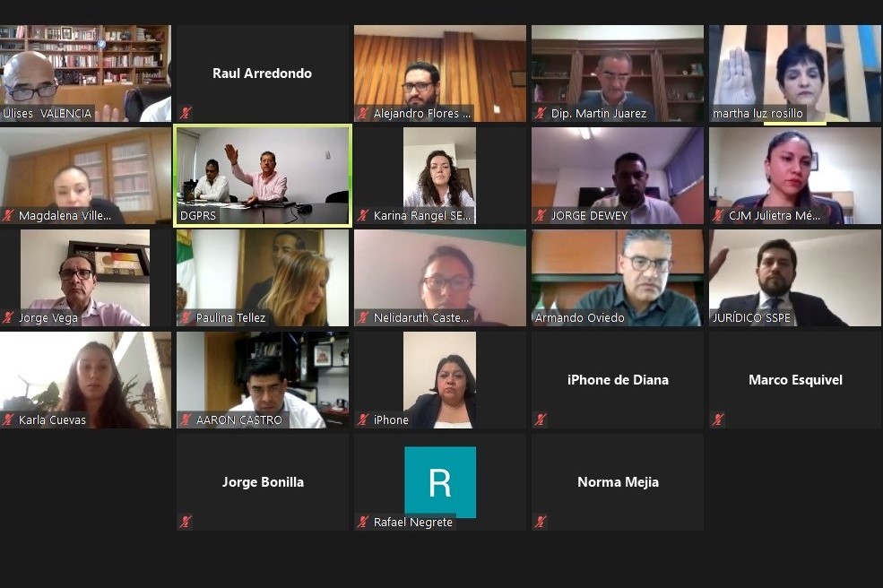Click muted microphone icon on Magdalena Ville tile

[x=8, y=215]
